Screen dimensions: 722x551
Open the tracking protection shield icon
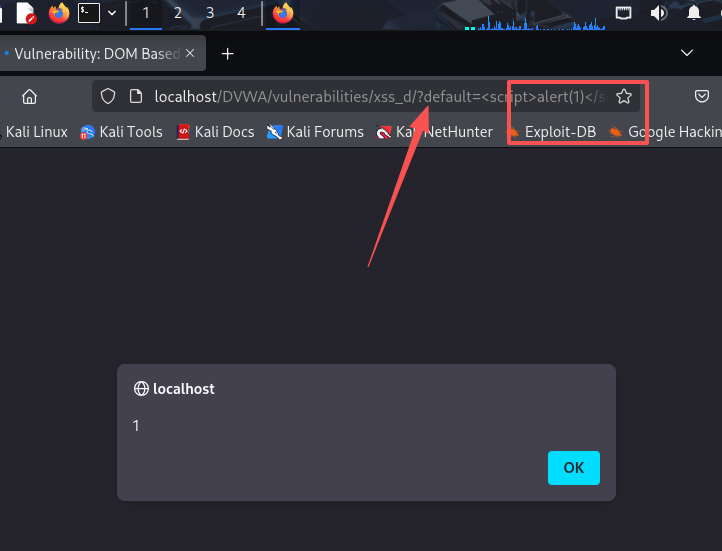[x=108, y=96]
